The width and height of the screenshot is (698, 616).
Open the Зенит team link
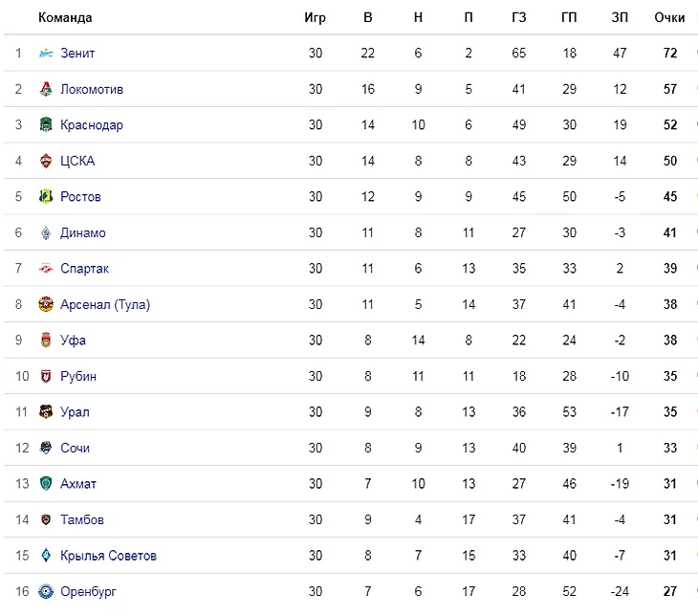pyautogui.click(x=77, y=54)
